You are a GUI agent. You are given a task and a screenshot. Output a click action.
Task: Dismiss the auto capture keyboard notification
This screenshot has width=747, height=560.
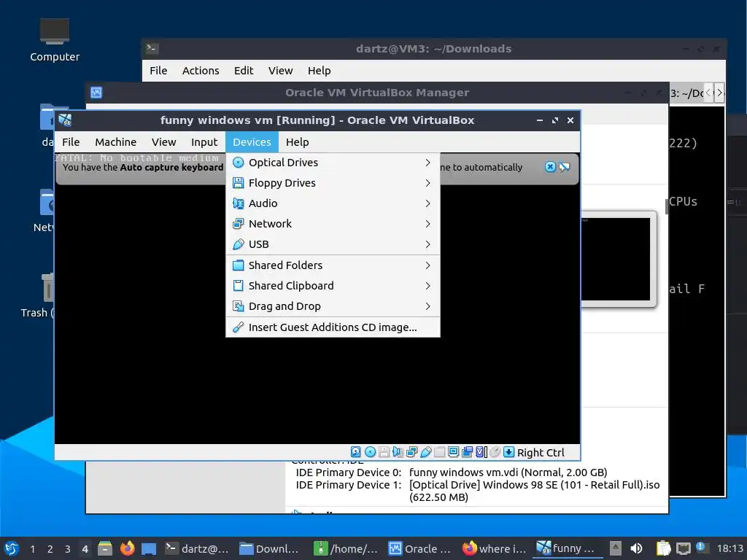pos(550,167)
